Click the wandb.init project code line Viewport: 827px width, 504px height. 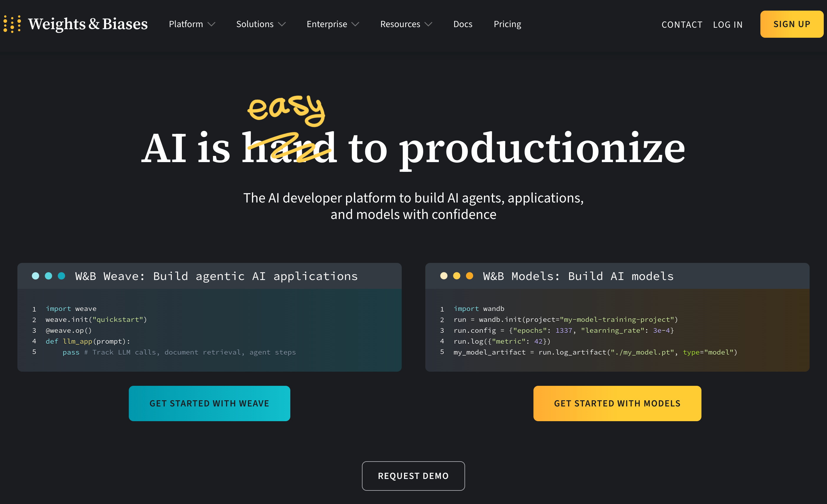pyautogui.click(x=566, y=319)
